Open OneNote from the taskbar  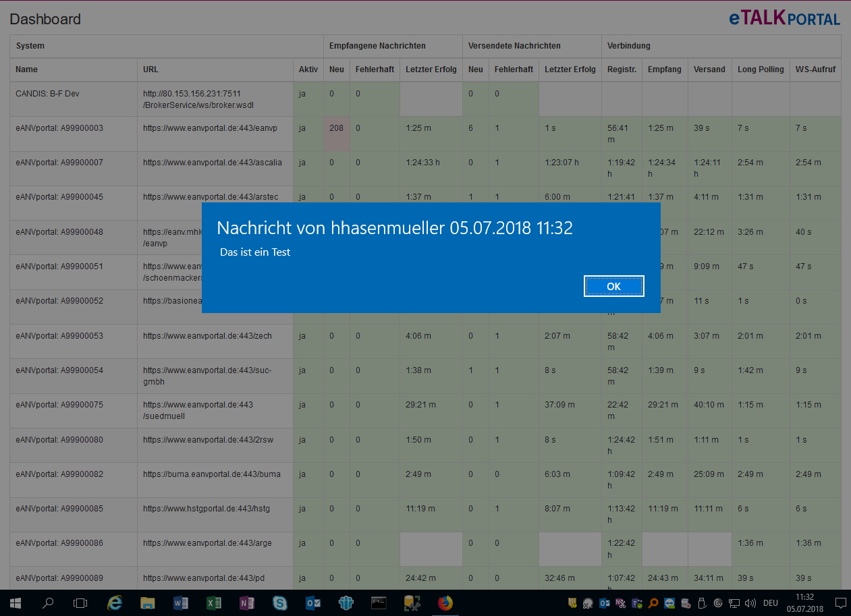click(247, 603)
